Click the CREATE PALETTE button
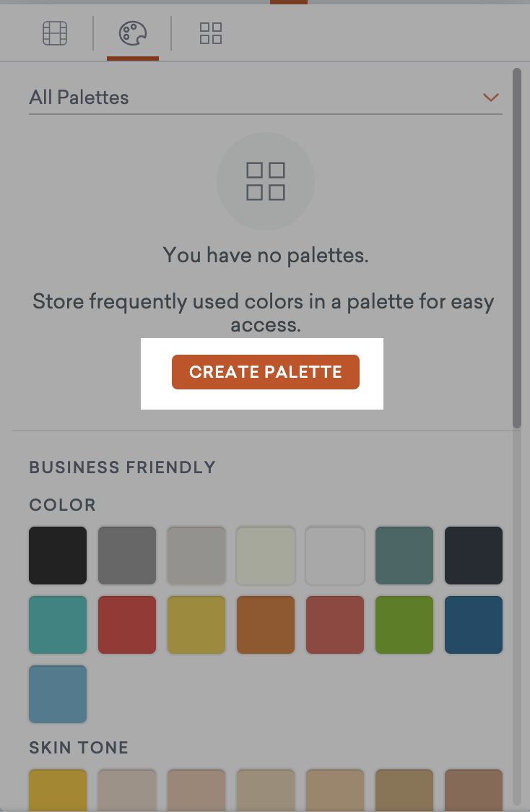The width and height of the screenshot is (530, 812). tap(265, 372)
